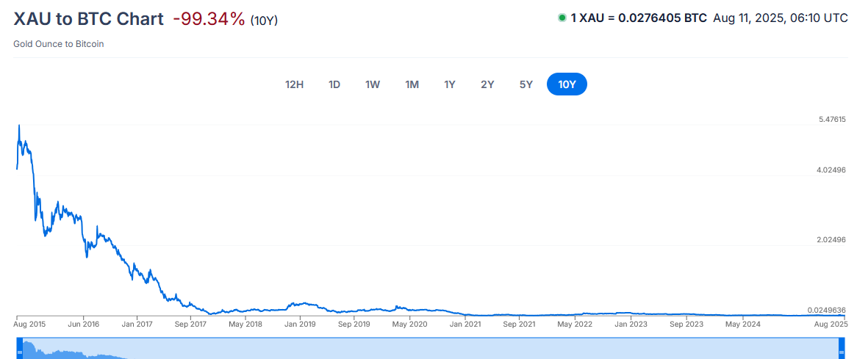Click the Jan 2017 x-axis label
This screenshot has width=868, height=359.
click(137, 324)
